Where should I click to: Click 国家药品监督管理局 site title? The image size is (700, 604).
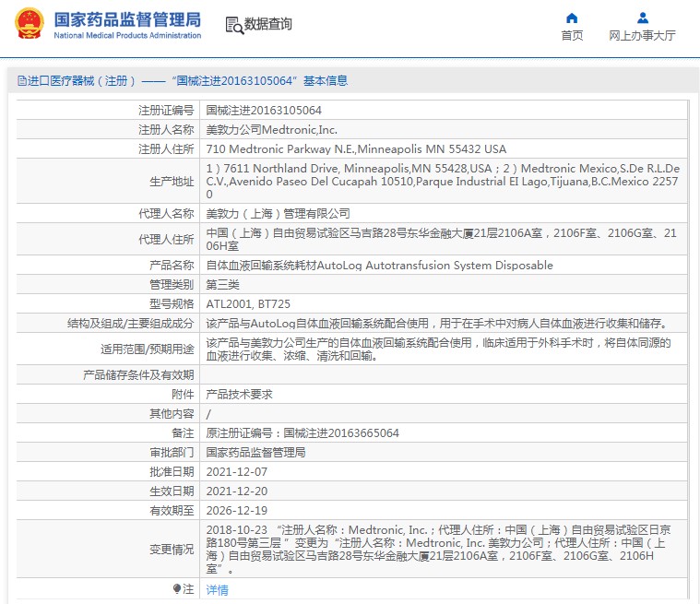coord(127,19)
